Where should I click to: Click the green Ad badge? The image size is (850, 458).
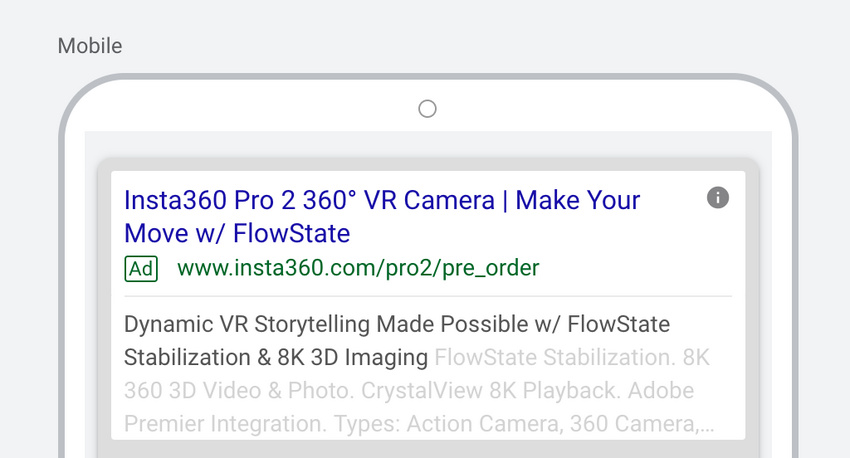coord(141,268)
